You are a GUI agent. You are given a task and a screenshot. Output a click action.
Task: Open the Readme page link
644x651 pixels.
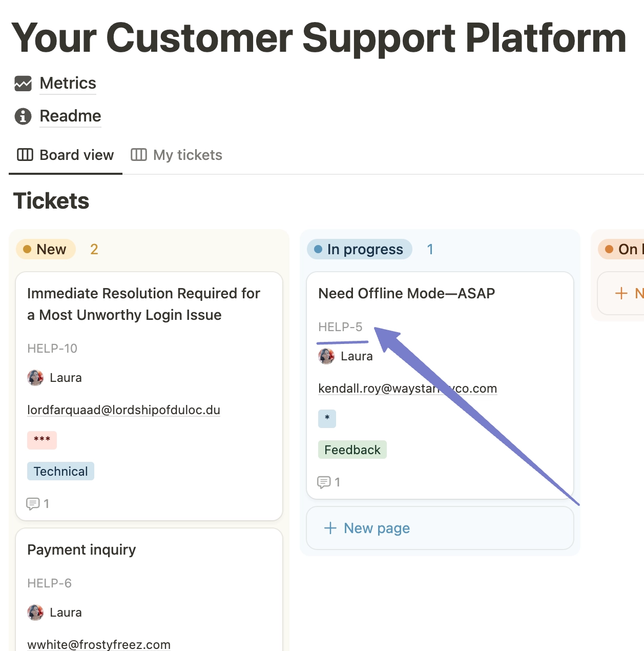pos(70,116)
